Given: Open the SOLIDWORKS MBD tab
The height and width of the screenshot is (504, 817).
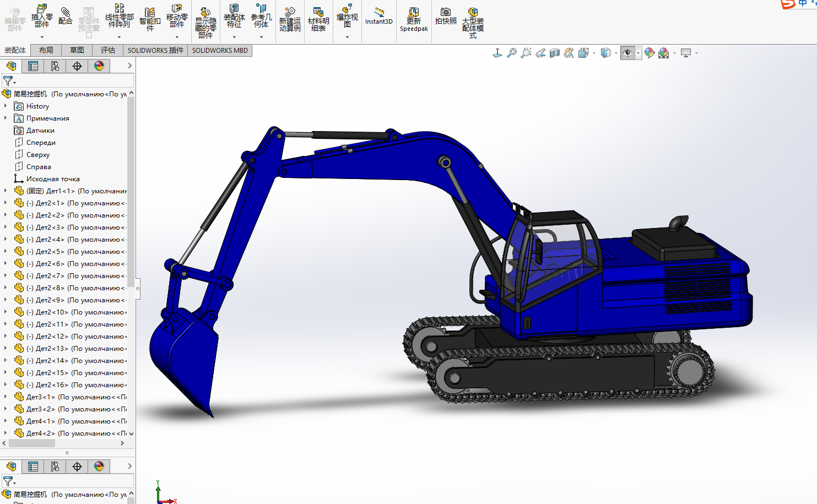Looking at the screenshot, I should [x=220, y=50].
